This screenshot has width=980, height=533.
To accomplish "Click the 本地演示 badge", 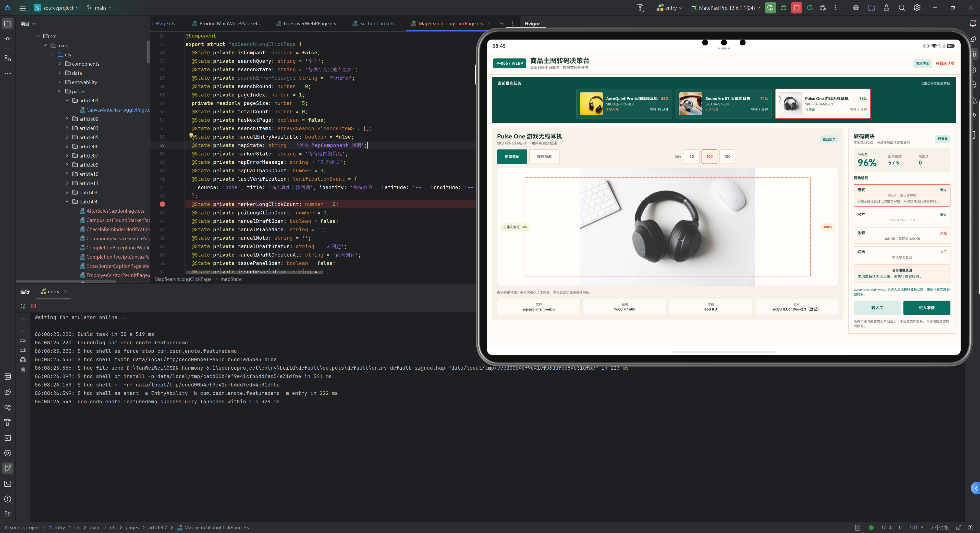I will coord(922,64).
